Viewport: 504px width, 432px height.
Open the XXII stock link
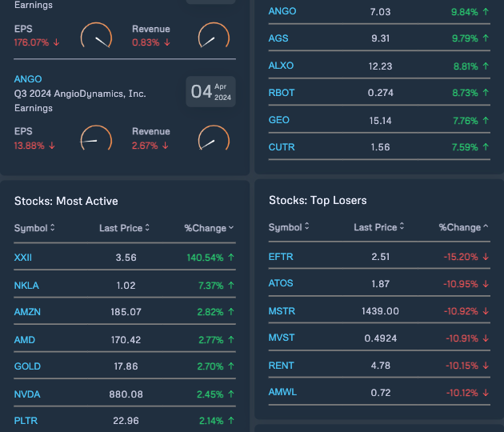pos(23,258)
